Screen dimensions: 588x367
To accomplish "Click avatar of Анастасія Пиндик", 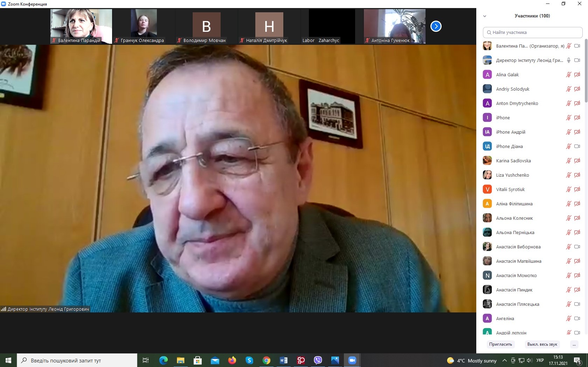I will (x=487, y=290).
